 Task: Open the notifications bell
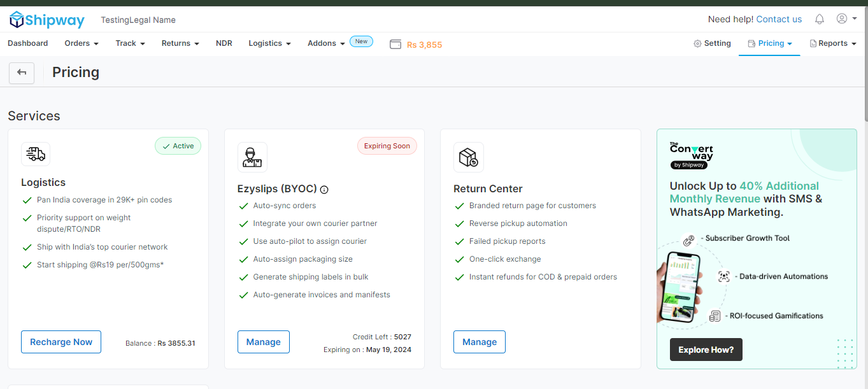(820, 19)
